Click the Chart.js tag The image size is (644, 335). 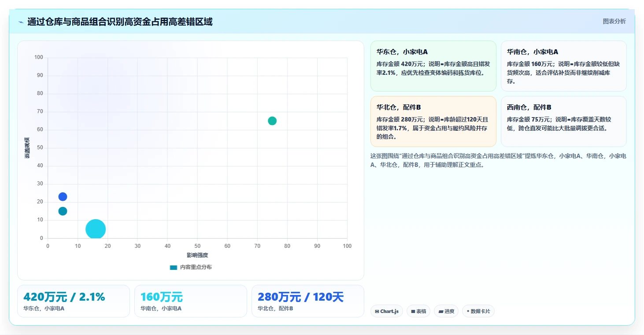tap(387, 311)
